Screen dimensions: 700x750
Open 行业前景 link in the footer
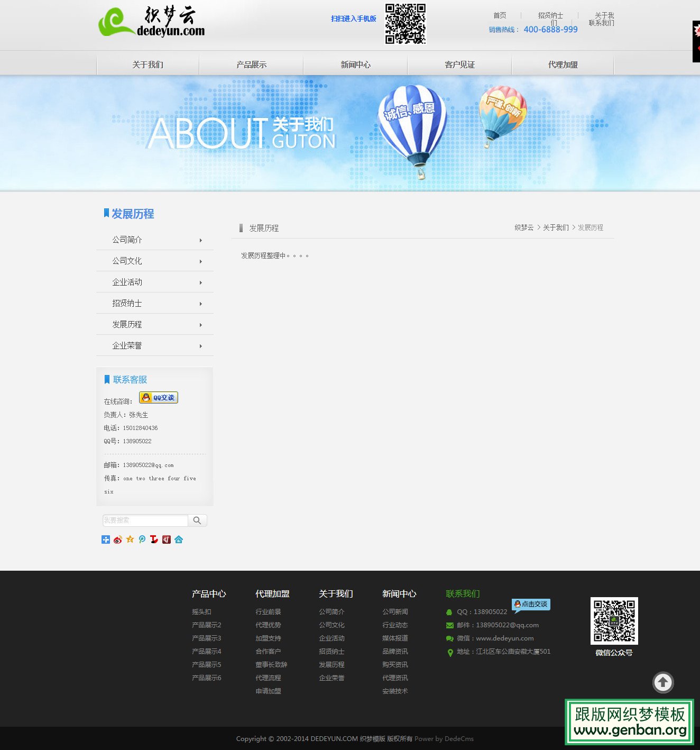pos(268,611)
